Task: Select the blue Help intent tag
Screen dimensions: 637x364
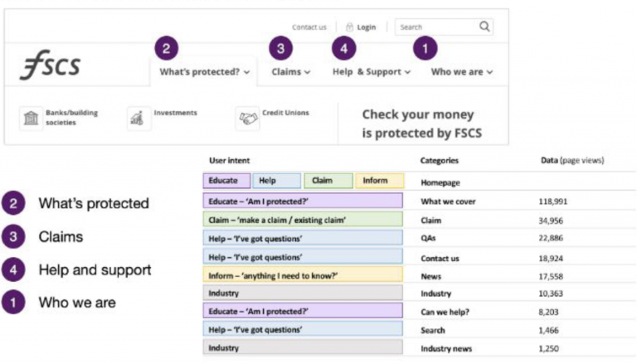Action: [277, 181]
